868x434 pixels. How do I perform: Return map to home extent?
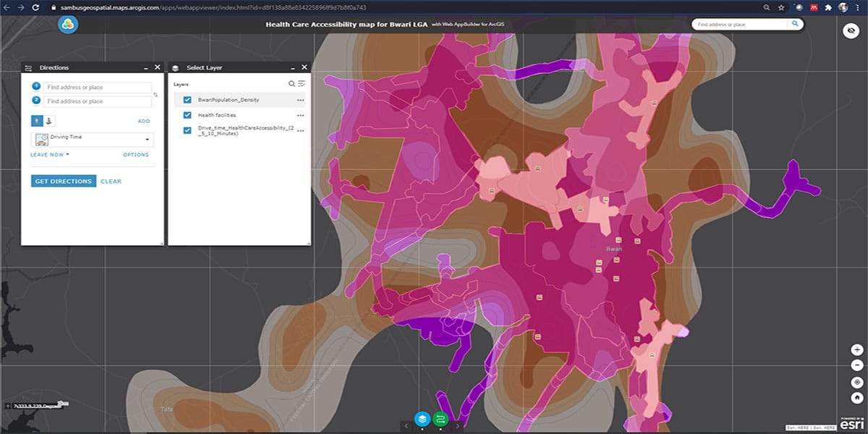click(x=857, y=398)
